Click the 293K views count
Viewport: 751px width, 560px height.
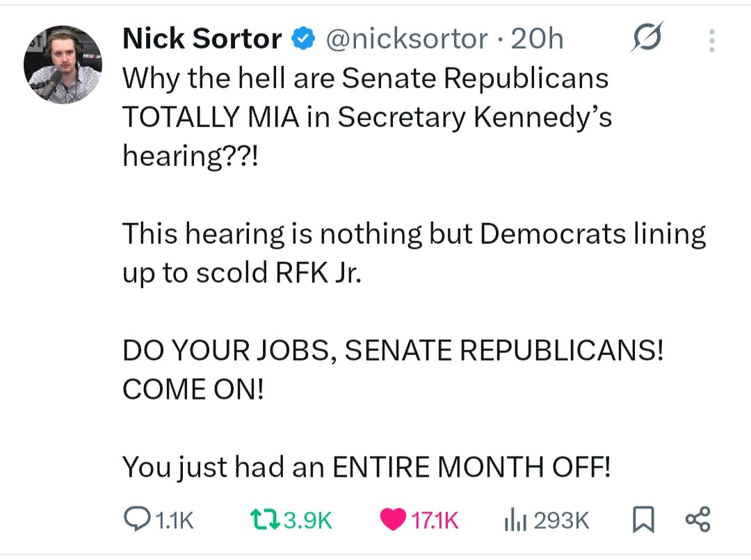point(561,520)
